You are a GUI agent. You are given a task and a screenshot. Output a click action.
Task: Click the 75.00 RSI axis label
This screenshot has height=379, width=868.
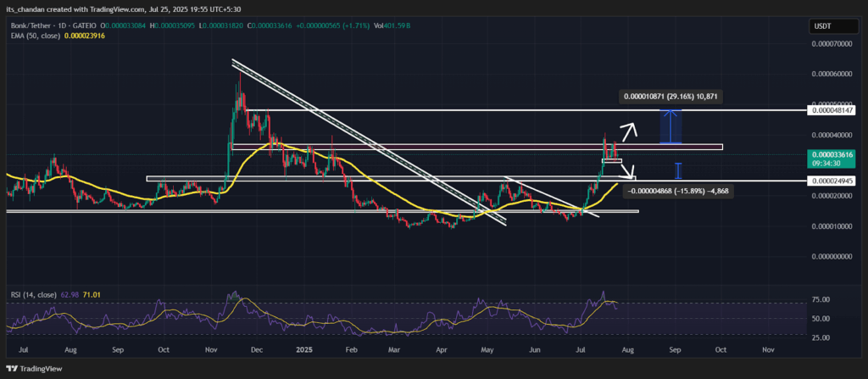click(820, 300)
